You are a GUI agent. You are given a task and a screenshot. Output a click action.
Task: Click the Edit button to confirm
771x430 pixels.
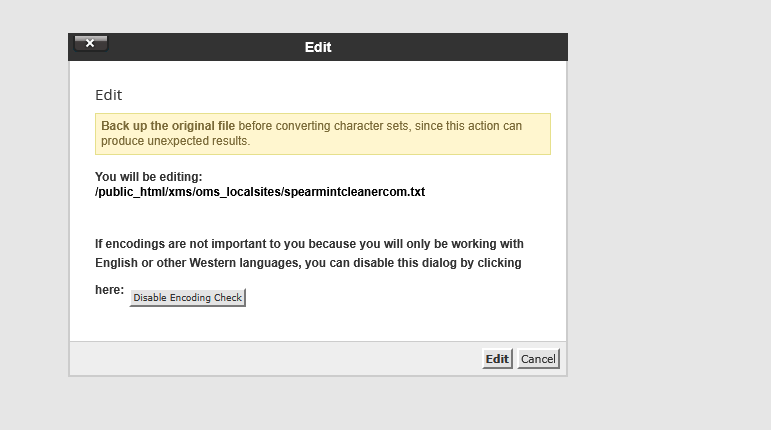tap(497, 359)
